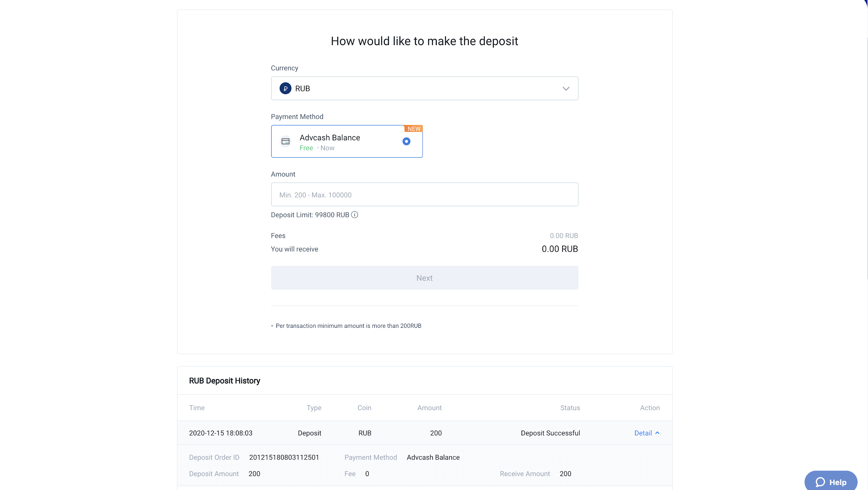The height and width of the screenshot is (490, 868).
Task: Click the deposit limit info icon
Action: pyautogui.click(x=354, y=215)
